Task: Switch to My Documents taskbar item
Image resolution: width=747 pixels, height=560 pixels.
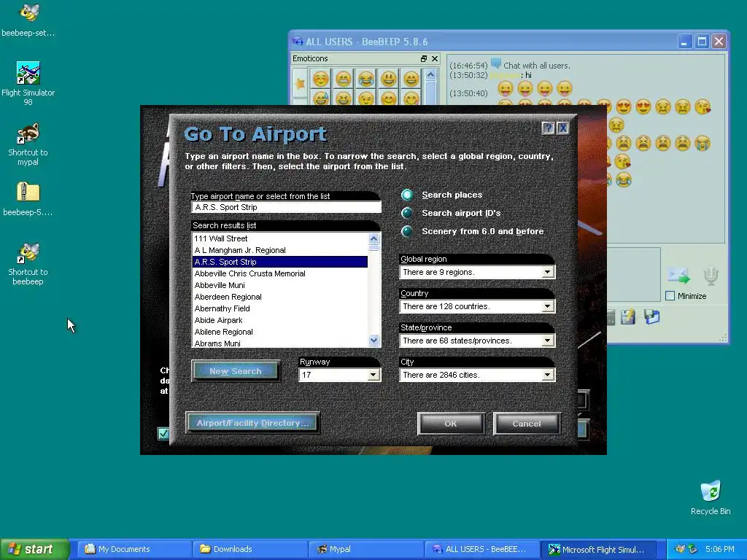Action: click(134, 549)
